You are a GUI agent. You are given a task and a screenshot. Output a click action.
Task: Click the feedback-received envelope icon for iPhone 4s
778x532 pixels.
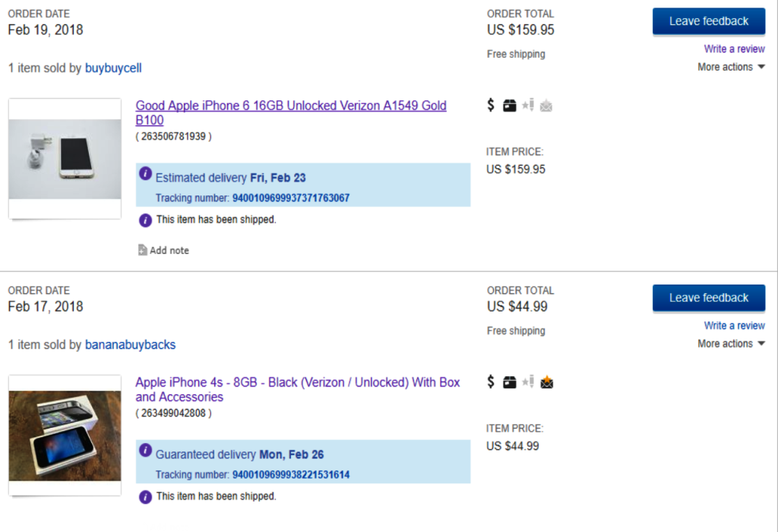click(x=546, y=382)
